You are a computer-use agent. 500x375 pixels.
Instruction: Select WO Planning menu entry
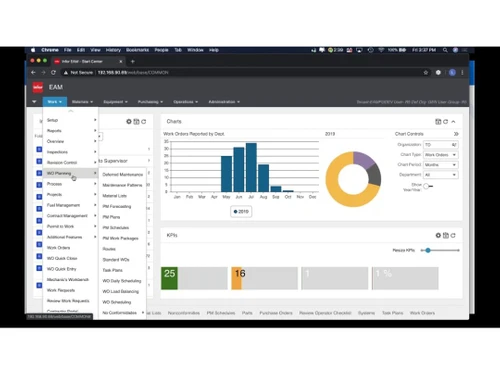(x=71, y=173)
